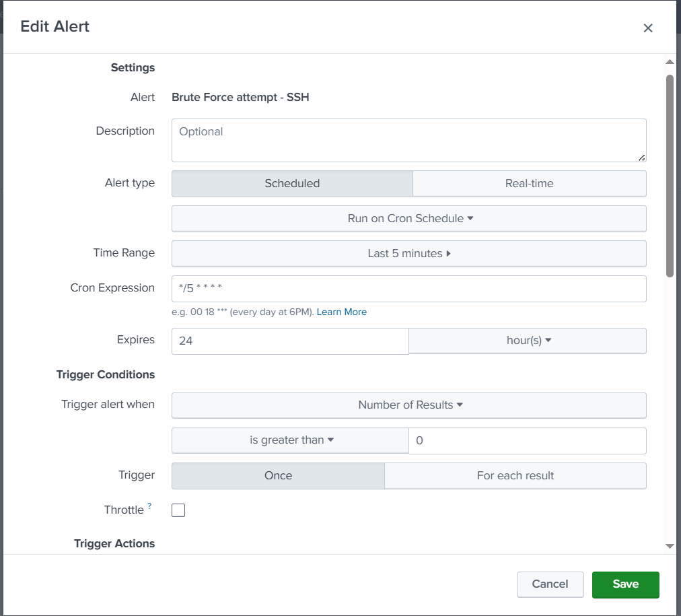Click the Edit Alert dialog title
The image size is (681, 616).
click(x=55, y=26)
